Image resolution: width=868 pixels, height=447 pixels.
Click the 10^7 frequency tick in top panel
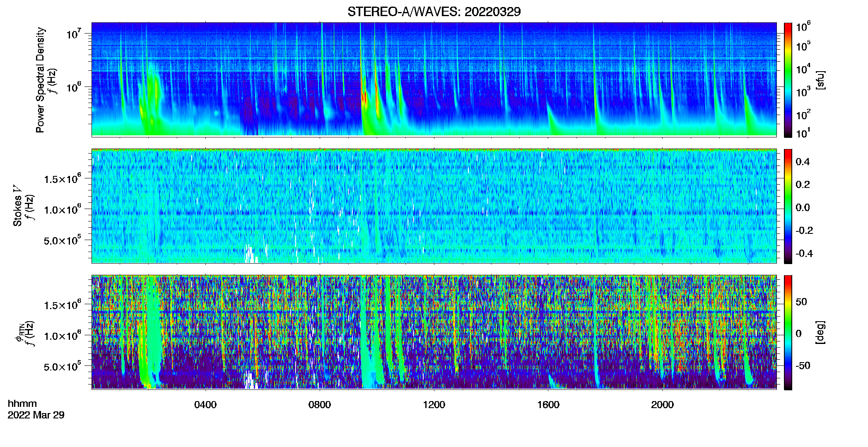73,34
